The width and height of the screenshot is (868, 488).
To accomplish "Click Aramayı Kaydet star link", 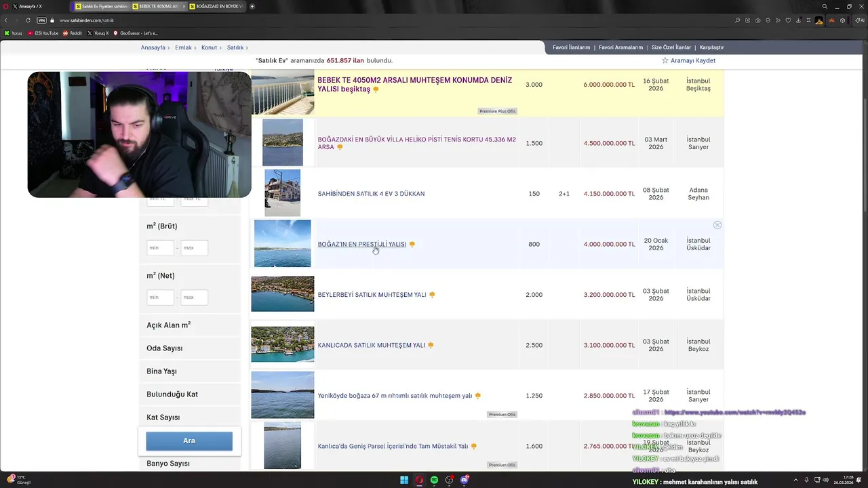I will pos(688,60).
